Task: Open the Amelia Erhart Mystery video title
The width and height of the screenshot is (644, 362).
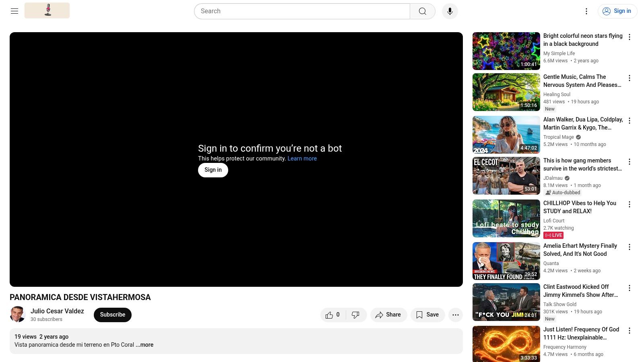Action: pos(580,250)
